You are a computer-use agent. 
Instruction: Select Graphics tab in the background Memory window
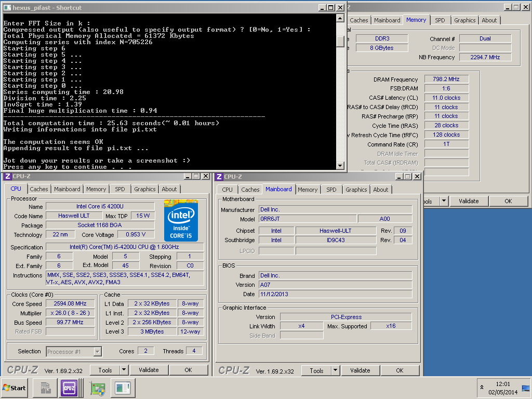pyautogui.click(x=465, y=20)
